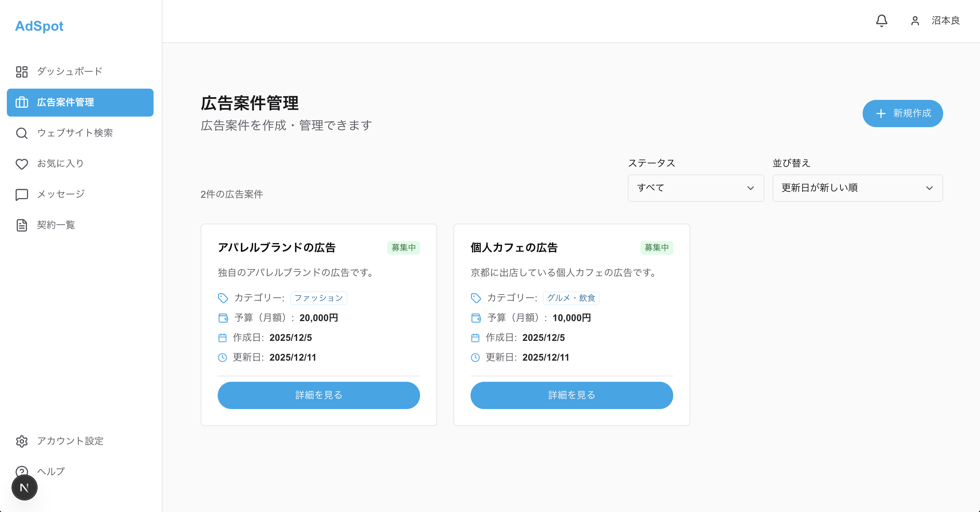This screenshot has height=512, width=980.
Task: Open the ステータス dropdown showing すべて
Action: click(x=695, y=188)
